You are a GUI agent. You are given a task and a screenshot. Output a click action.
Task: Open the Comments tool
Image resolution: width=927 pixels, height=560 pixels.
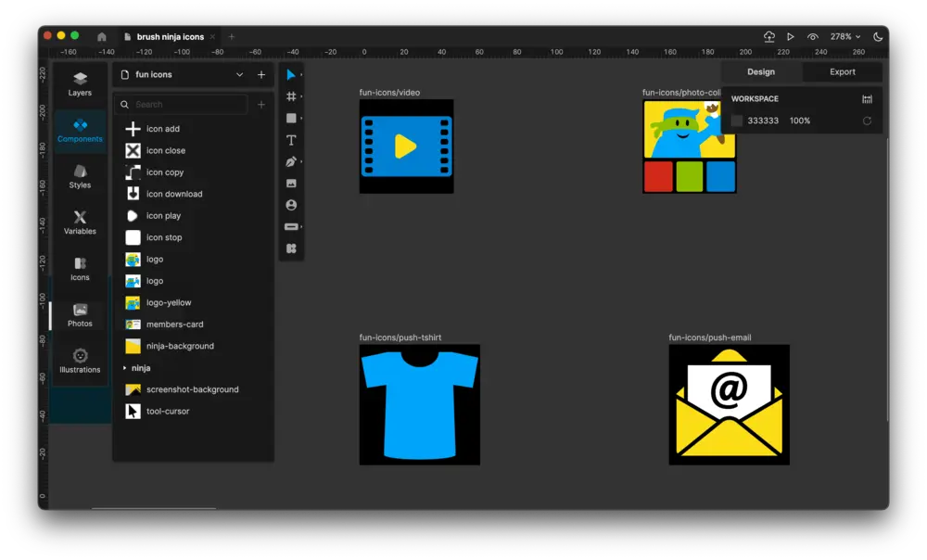click(x=291, y=205)
